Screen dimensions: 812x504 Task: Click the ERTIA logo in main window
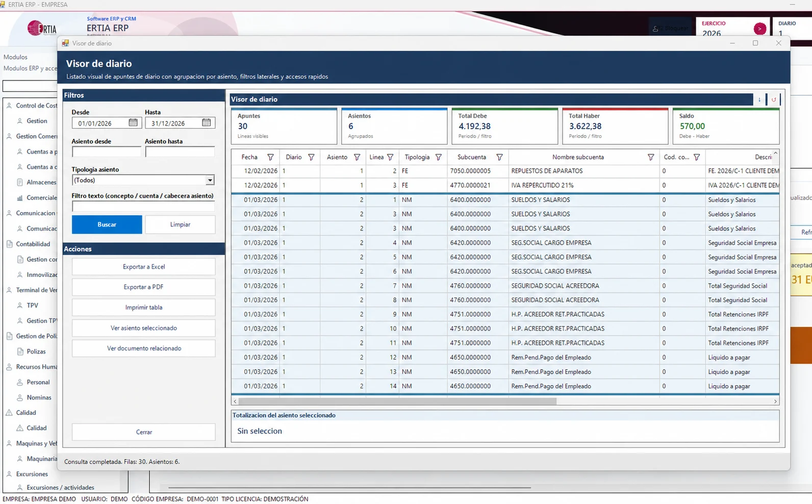(x=42, y=28)
